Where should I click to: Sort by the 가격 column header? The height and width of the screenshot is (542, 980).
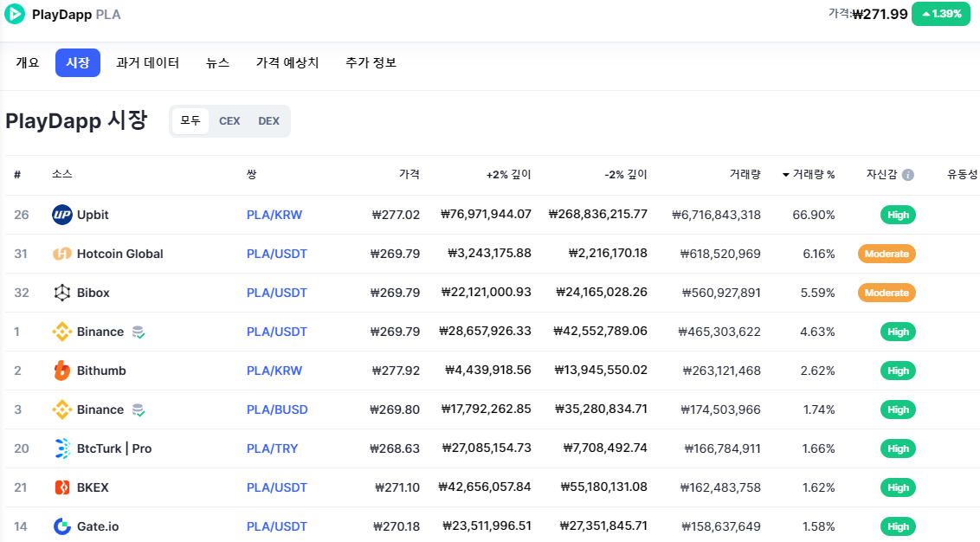pyautogui.click(x=409, y=174)
